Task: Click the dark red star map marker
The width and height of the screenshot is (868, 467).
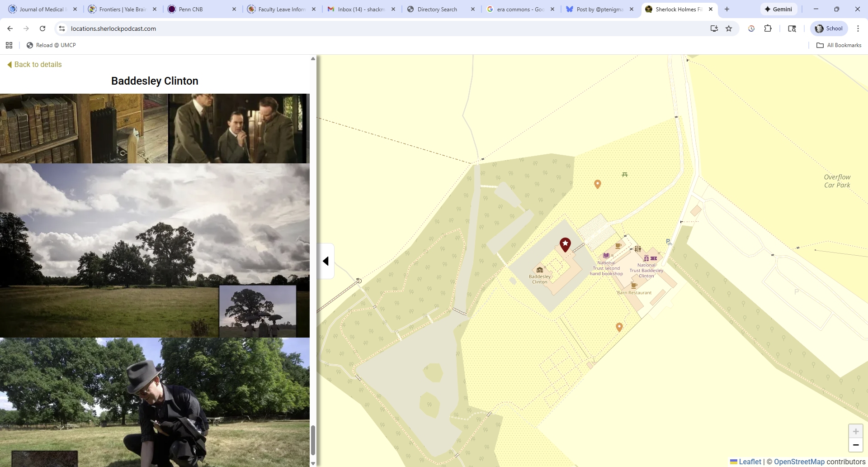Action: click(x=565, y=244)
